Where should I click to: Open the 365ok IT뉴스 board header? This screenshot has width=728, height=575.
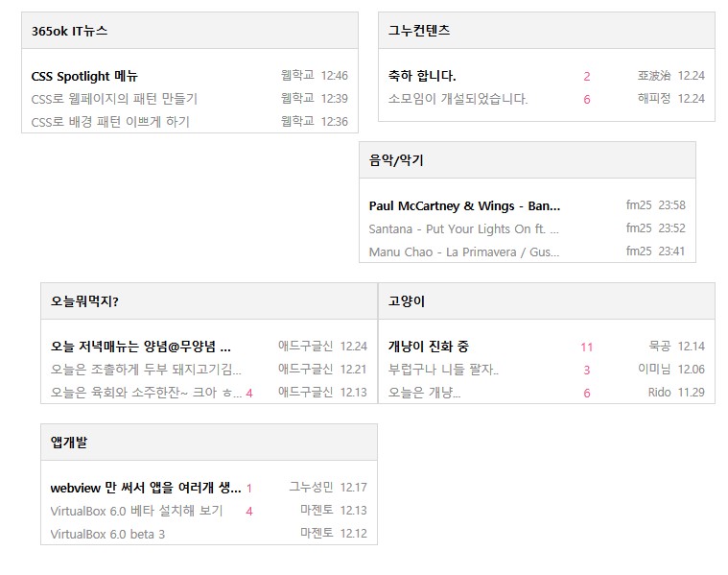pyautogui.click(x=69, y=31)
